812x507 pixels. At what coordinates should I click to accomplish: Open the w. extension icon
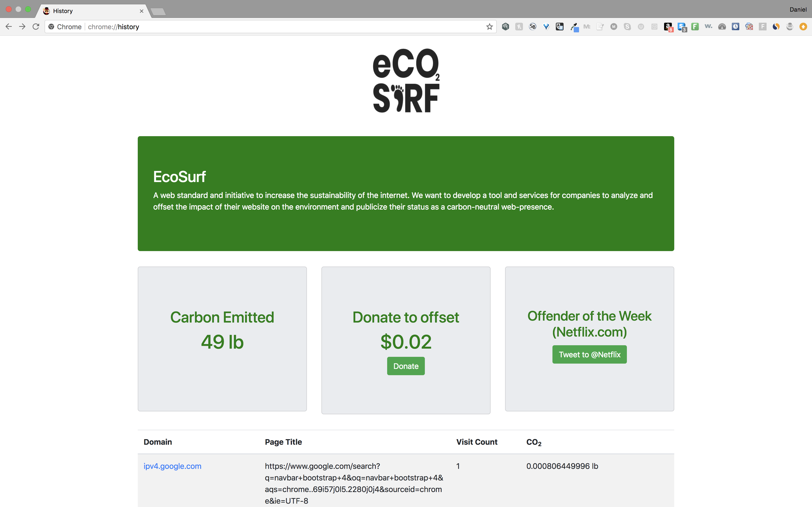point(709,27)
